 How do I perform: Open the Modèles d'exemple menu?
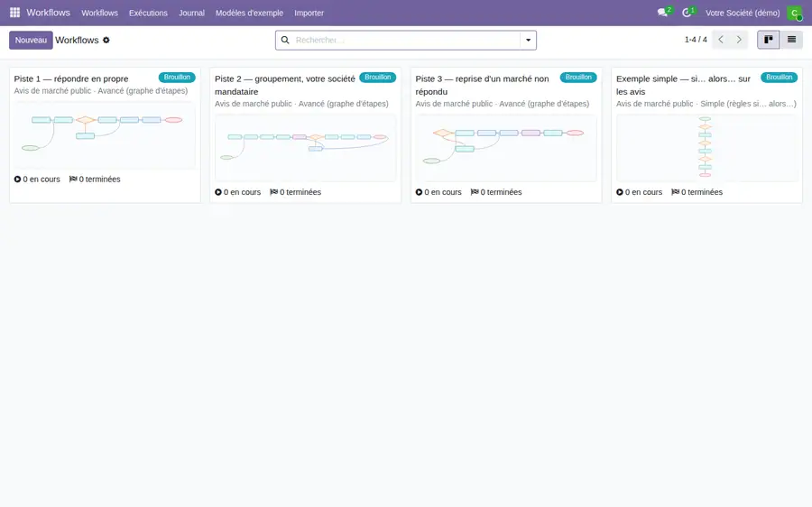point(249,13)
